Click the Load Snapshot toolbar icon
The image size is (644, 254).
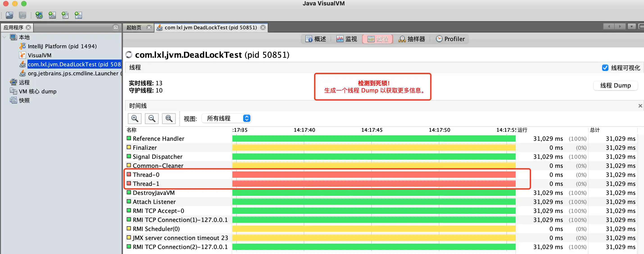tap(9, 15)
